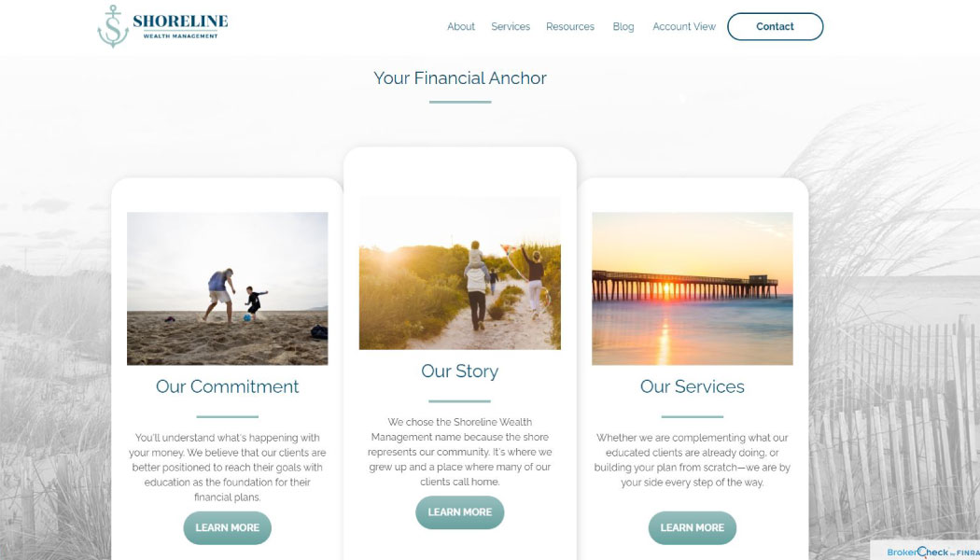This screenshot has height=560, width=980.
Task: Open the Account View link
Action: (x=684, y=26)
